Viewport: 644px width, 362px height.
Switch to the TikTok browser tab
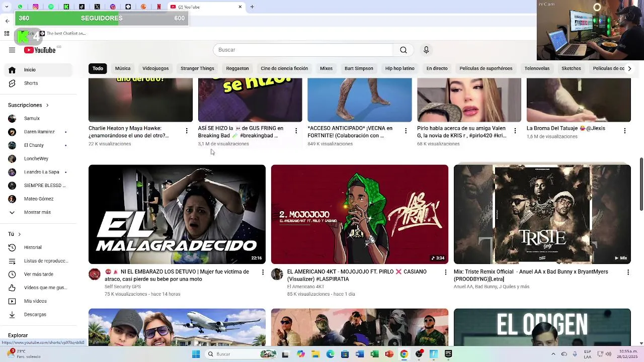click(82, 7)
